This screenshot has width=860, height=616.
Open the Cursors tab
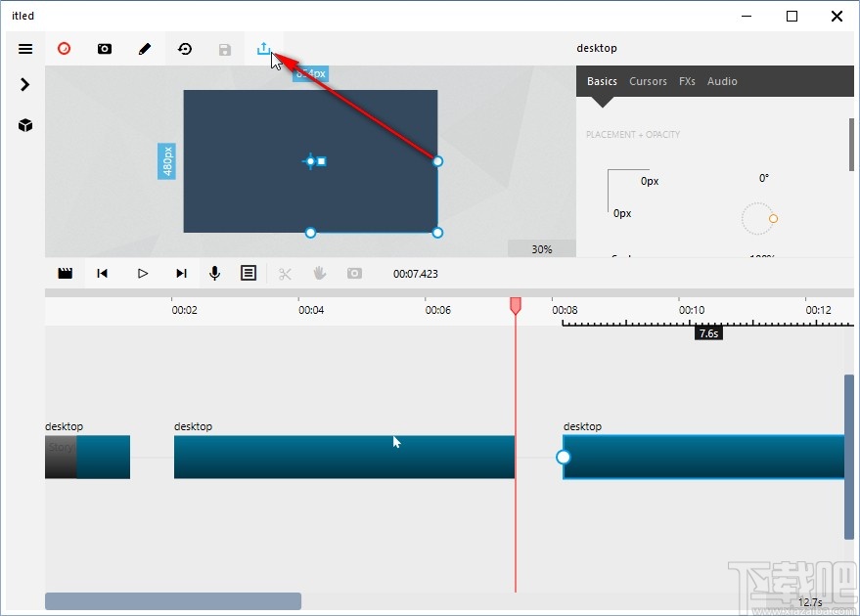(648, 81)
